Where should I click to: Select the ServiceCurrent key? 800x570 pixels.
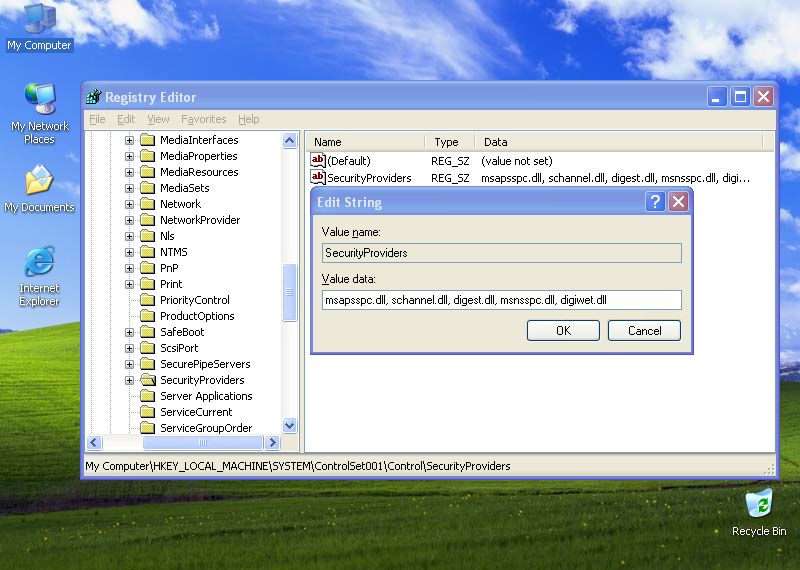pos(196,412)
